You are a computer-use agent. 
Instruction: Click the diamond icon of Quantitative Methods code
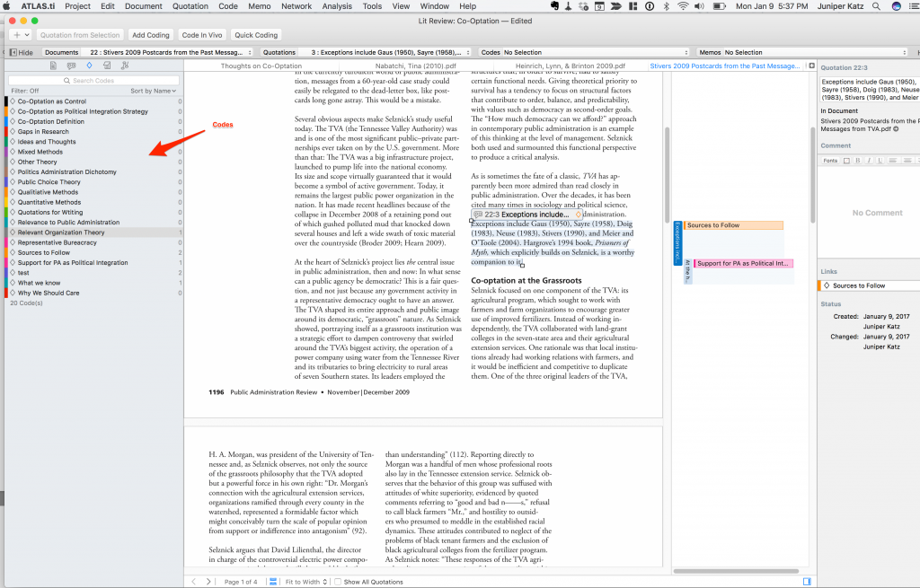point(13,202)
